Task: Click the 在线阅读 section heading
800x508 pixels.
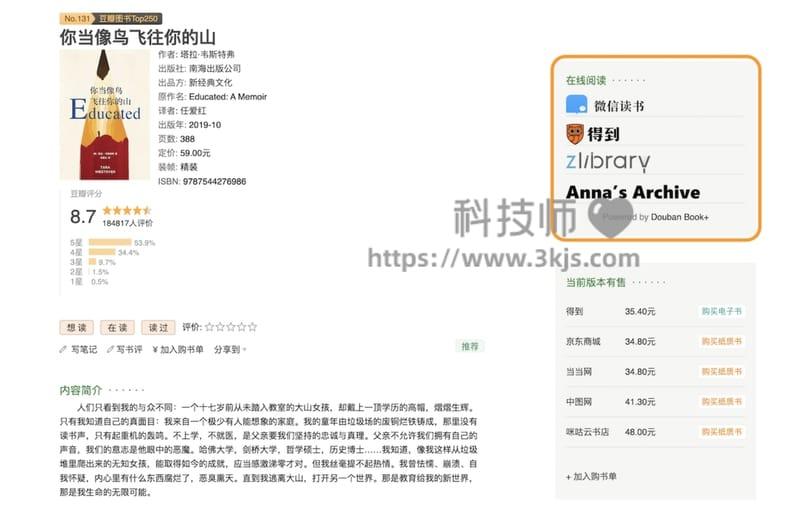Action: pyautogui.click(x=586, y=80)
